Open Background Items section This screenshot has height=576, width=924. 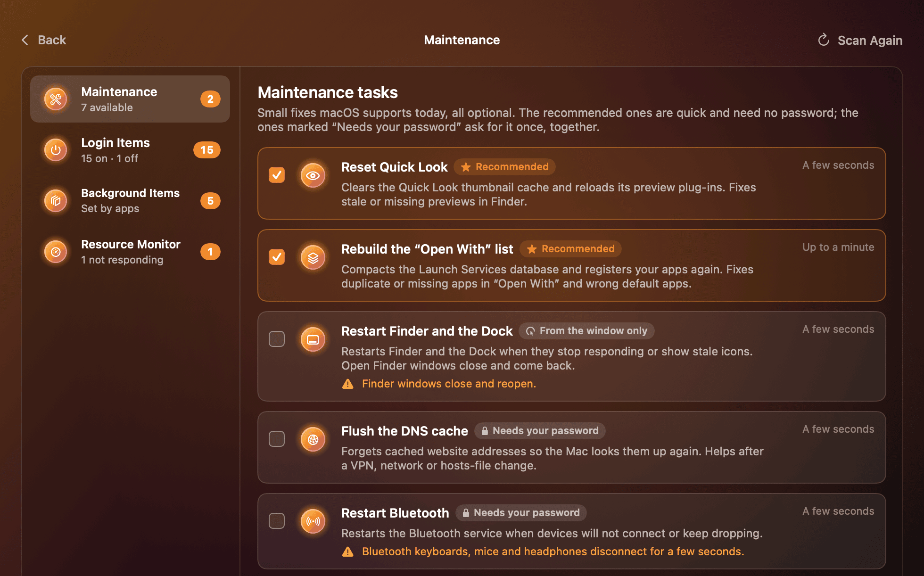[x=130, y=201]
